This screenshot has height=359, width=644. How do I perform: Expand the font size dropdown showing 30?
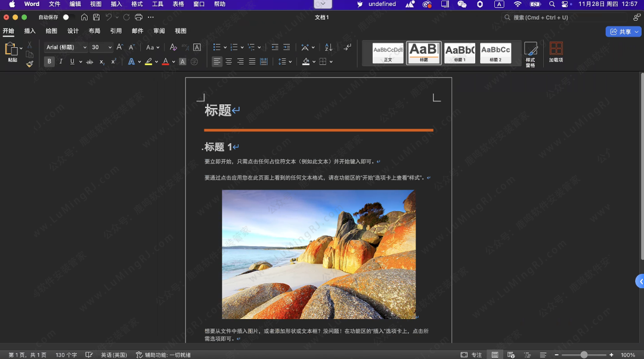110,47
